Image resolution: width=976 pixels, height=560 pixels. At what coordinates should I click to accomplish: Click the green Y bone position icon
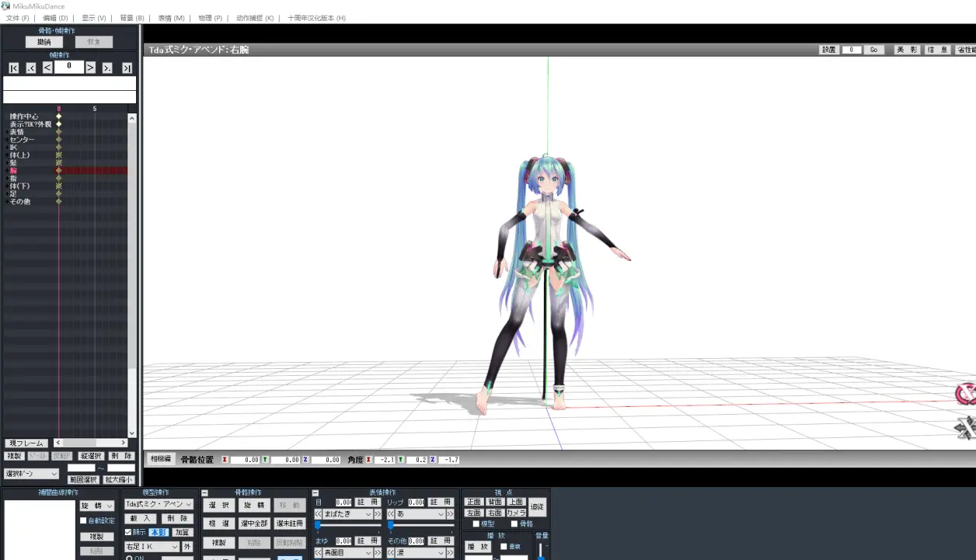click(265, 460)
